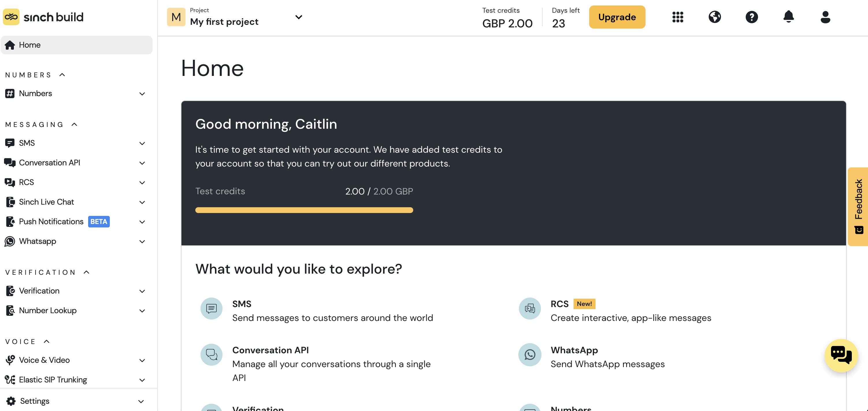868x411 pixels.
Task: Expand the SMS sidebar chevron
Action: click(x=142, y=143)
